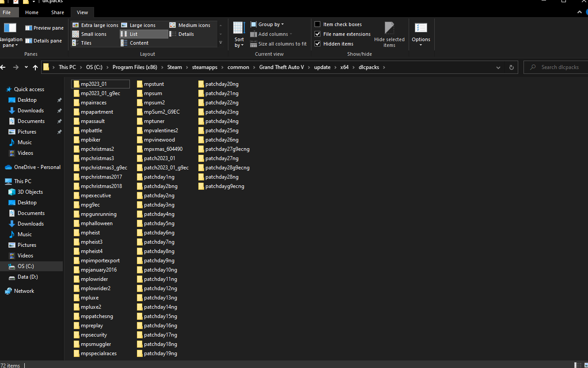Open OneDrive - Personal in sidebar
Image resolution: width=588 pixels, height=368 pixels.
click(37, 167)
